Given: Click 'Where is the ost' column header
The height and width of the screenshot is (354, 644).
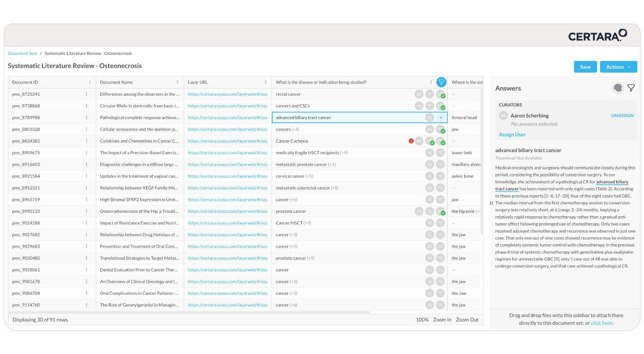Looking at the screenshot, I should 467,82.
